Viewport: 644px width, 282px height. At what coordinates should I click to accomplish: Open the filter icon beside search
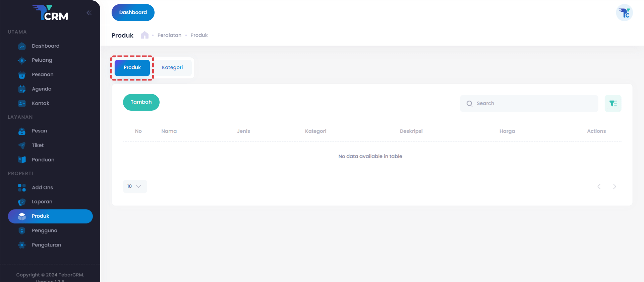613,103
